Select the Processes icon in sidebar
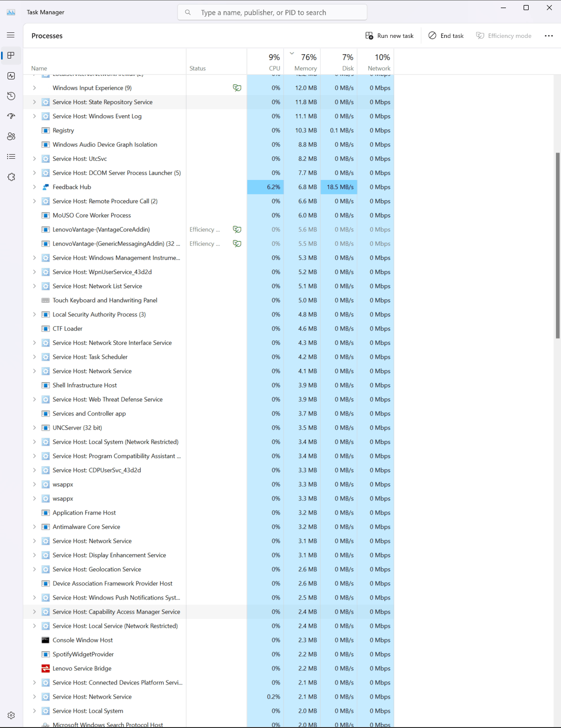 coord(11,56)
